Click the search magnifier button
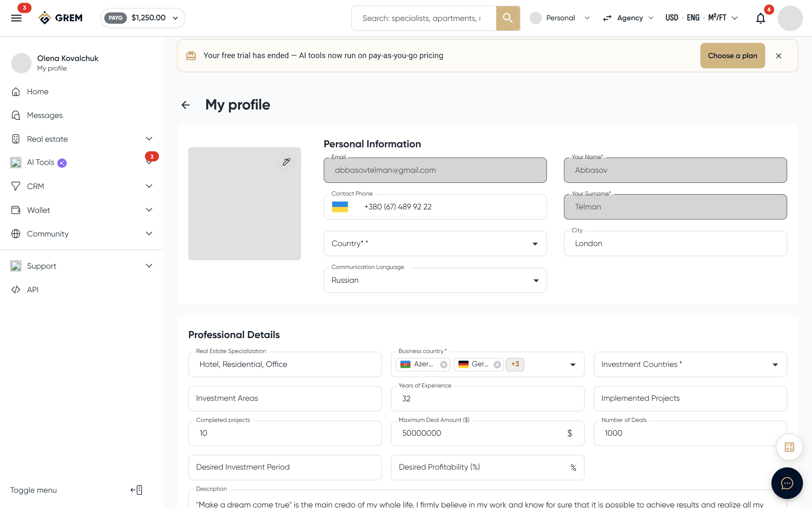 pyautogui.click(x=508, y=18)
